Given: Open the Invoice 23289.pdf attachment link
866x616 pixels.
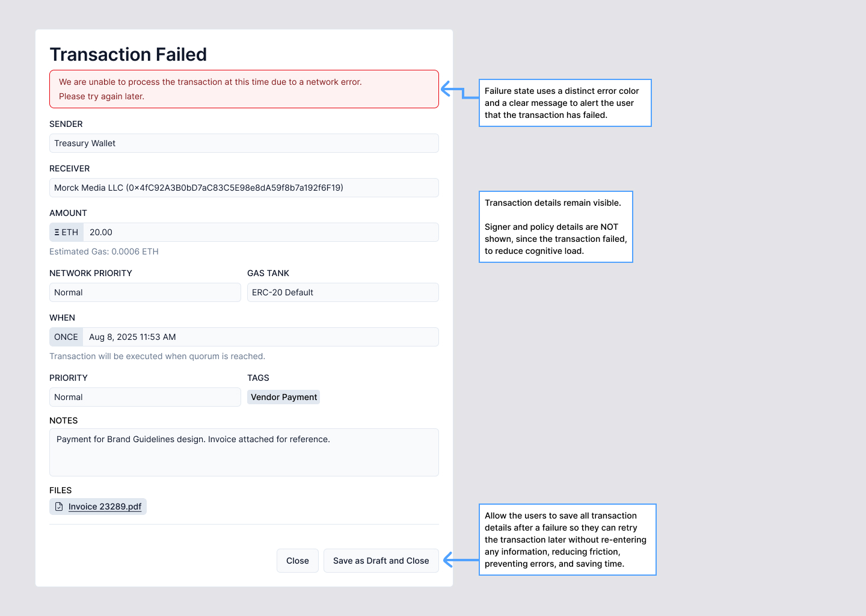Looking at the screenshot, I should [x=105, y=507].
